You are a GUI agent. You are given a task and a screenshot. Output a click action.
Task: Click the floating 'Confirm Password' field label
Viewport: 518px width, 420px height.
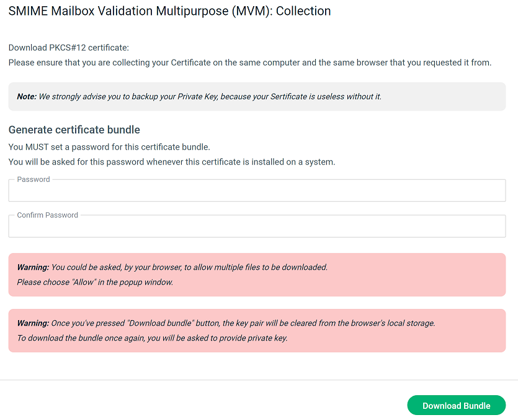pyautogui.click(x=48, y=215)
